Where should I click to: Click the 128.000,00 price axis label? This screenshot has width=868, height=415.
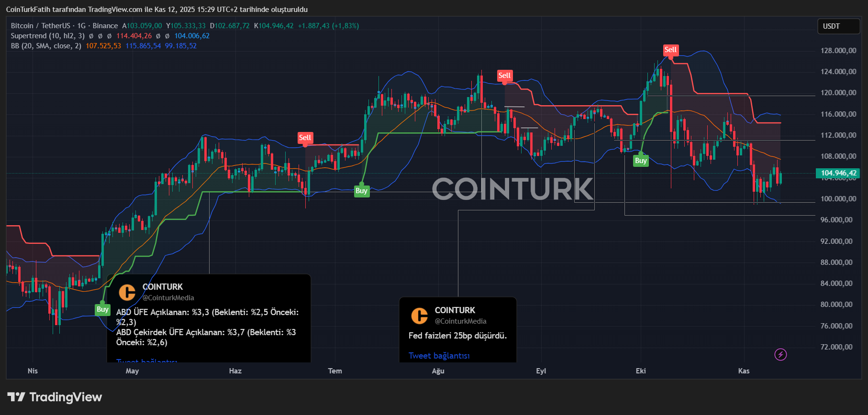(838, 51)
